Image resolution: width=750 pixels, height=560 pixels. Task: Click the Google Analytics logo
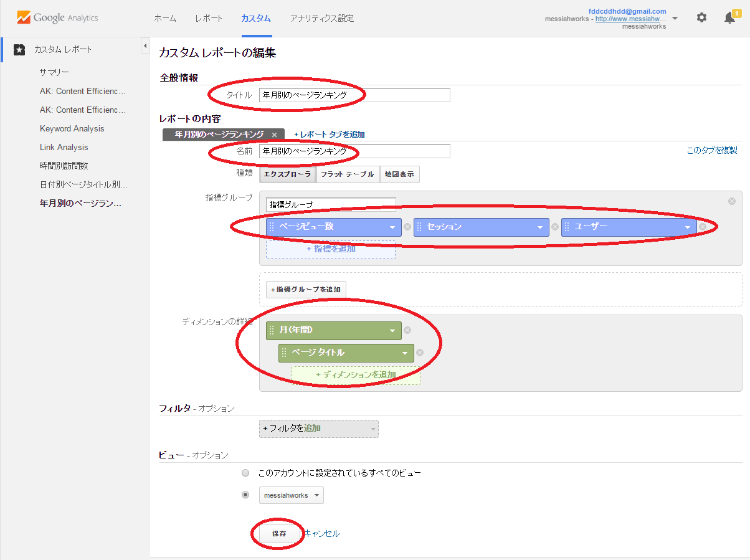click(57, 18)
